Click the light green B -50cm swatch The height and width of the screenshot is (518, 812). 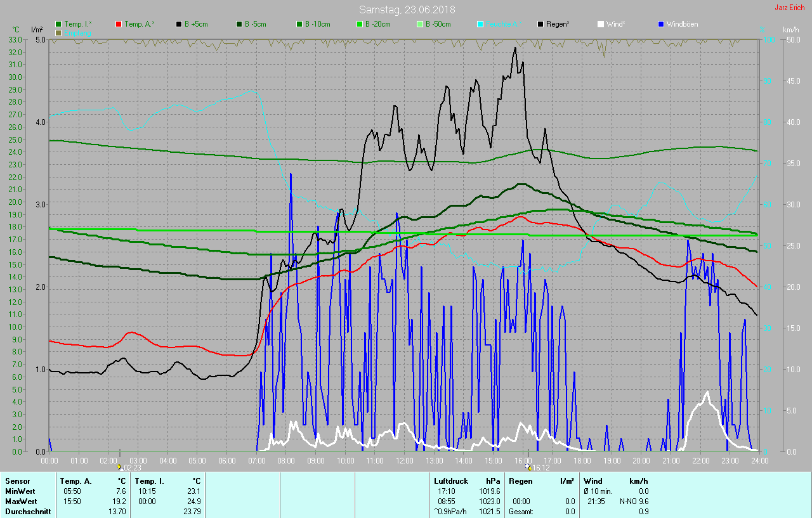click(x=419, y=24)
